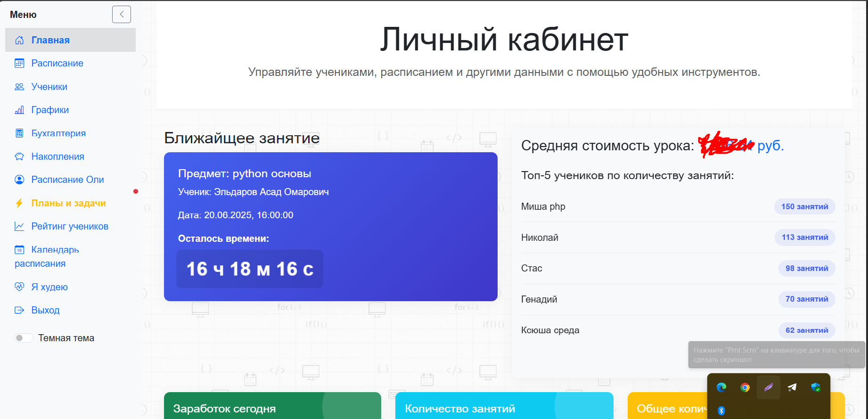
Task: Click the Дата: 20.06.2025, 16:00:00 line
Action: pyautogui.click(x=236, y=215)
